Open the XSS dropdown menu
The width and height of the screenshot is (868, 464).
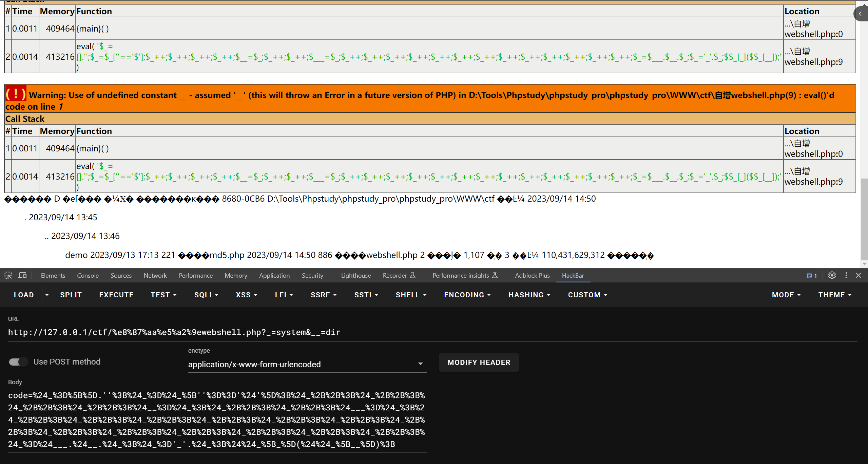point(247,295)
